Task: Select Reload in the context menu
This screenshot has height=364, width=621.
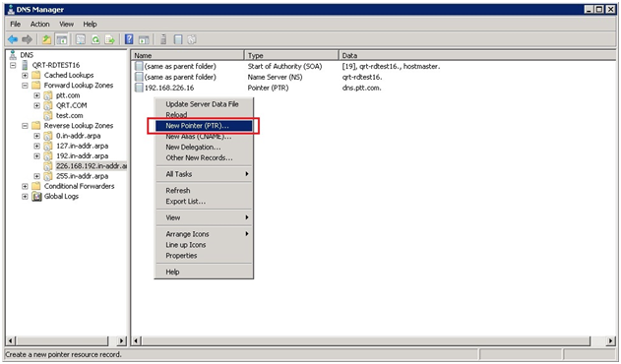Action: tap(204, 114)
